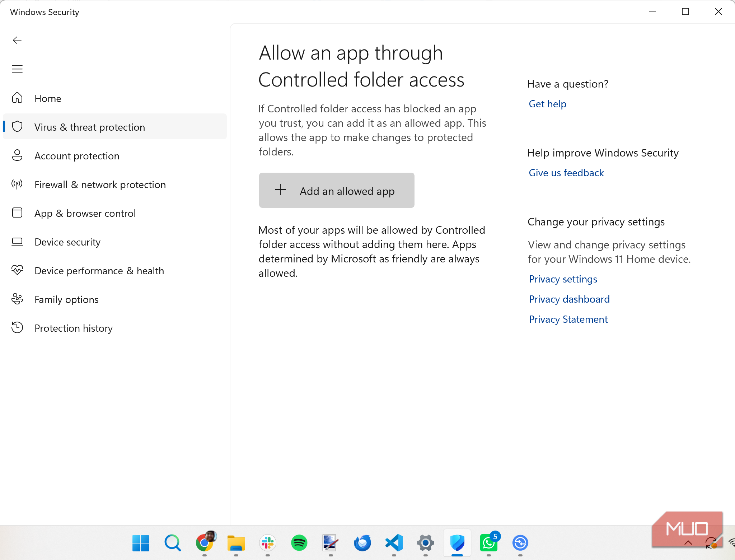
Task: Open App & browser control
Action: (x=115, y=213)
